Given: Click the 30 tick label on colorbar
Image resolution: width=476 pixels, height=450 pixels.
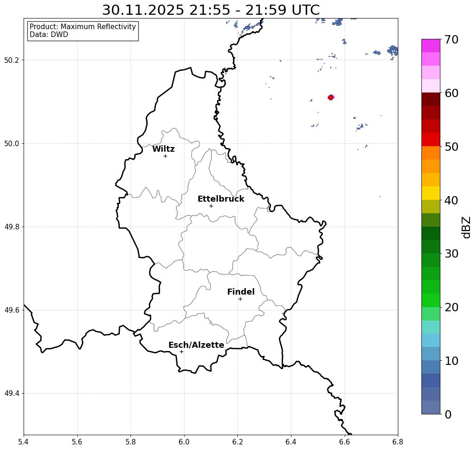Looking at the screenshot, I should pyautogui.click(x=451, y=253).
